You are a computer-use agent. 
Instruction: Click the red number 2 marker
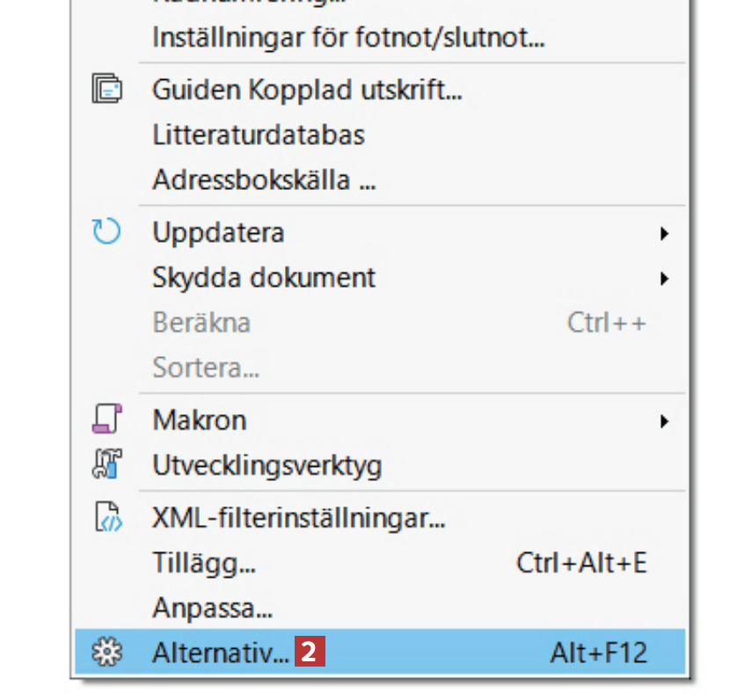310,653
